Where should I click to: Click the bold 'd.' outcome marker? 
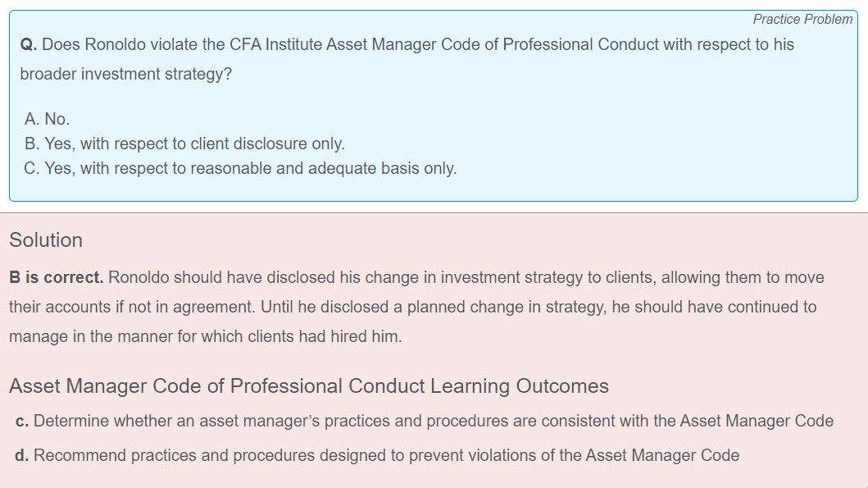tap(22, 456)
